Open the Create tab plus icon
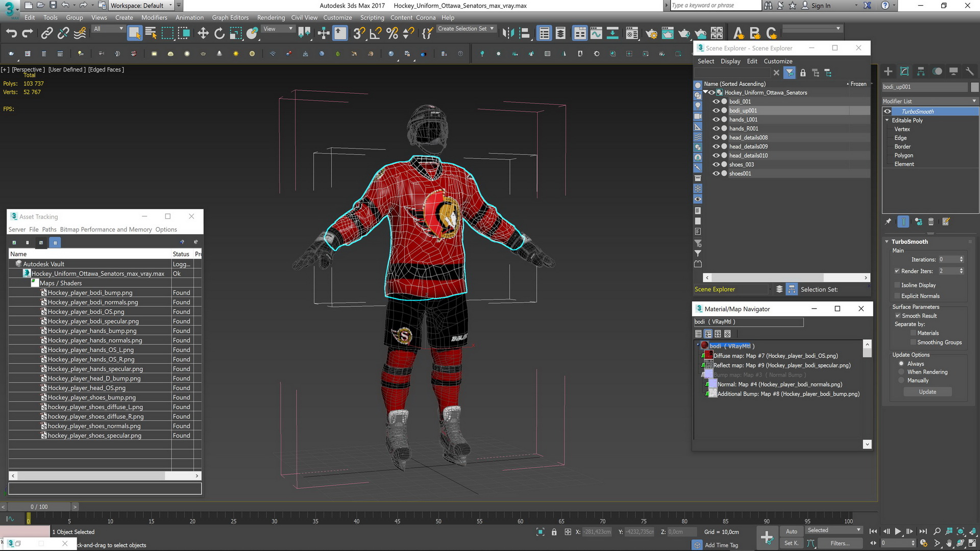 click(888, 71)
